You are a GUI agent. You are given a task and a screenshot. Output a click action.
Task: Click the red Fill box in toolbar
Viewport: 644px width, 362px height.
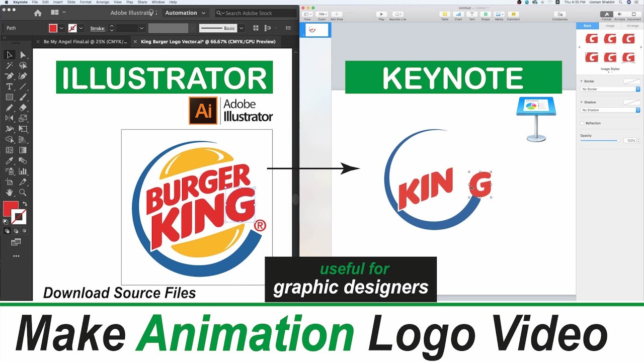click(11, 209)
